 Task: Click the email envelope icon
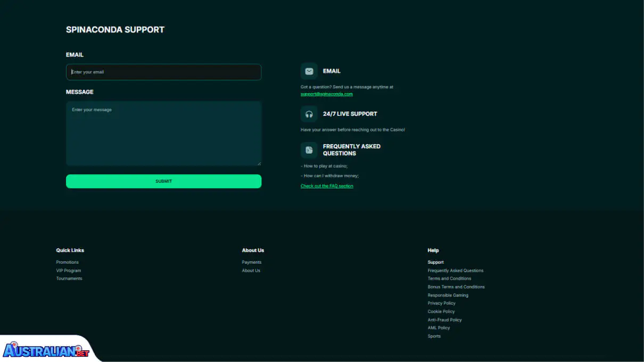tap(309, 71)
